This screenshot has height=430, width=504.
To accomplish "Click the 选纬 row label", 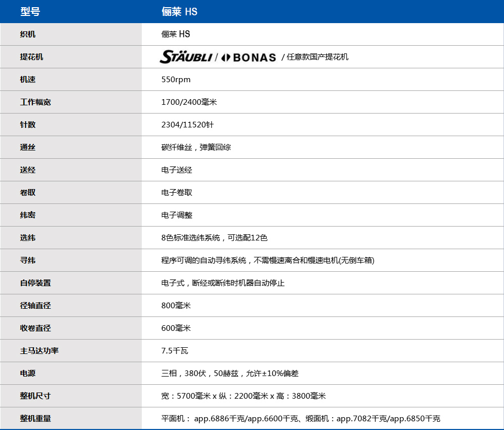I will point(28,238).
